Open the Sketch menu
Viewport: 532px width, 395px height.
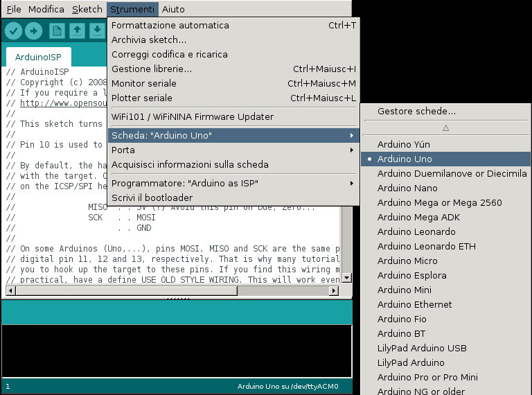tap(87, 9)
